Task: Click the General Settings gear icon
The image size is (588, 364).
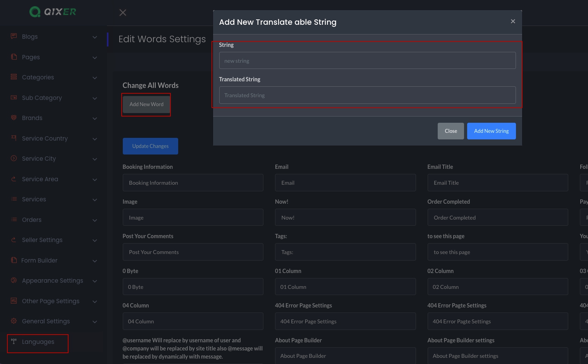Action: (x=14, y=321)
